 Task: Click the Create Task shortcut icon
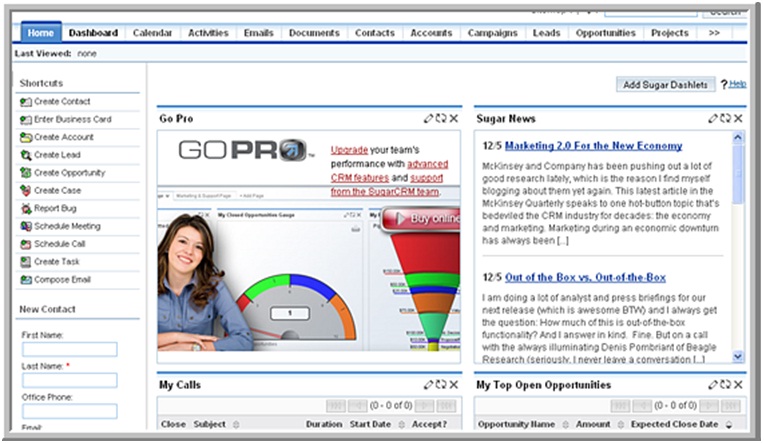coord(26,262)
